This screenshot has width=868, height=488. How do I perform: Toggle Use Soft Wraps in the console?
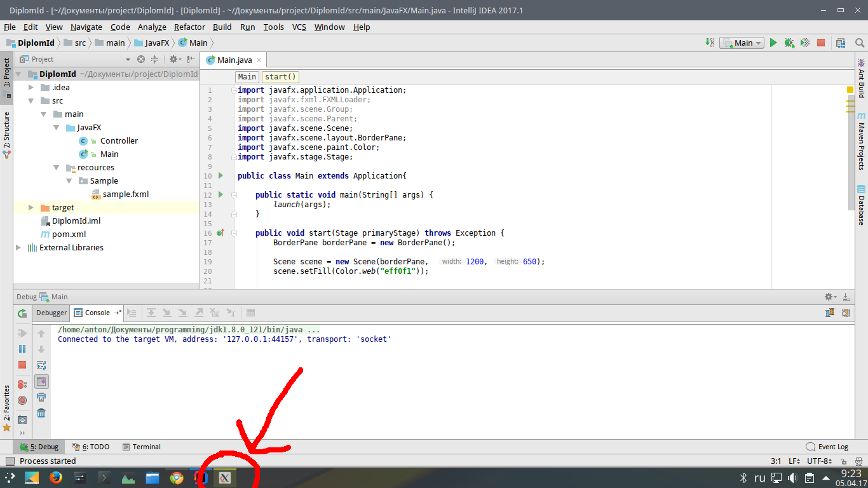coord(41,365)
